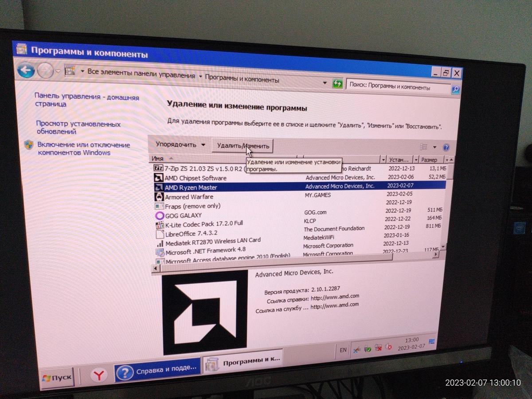Click the K-Lite Codec Pack icon
Image resolution: width=532 pixels, height=399 pixels.
click(160, 225)
